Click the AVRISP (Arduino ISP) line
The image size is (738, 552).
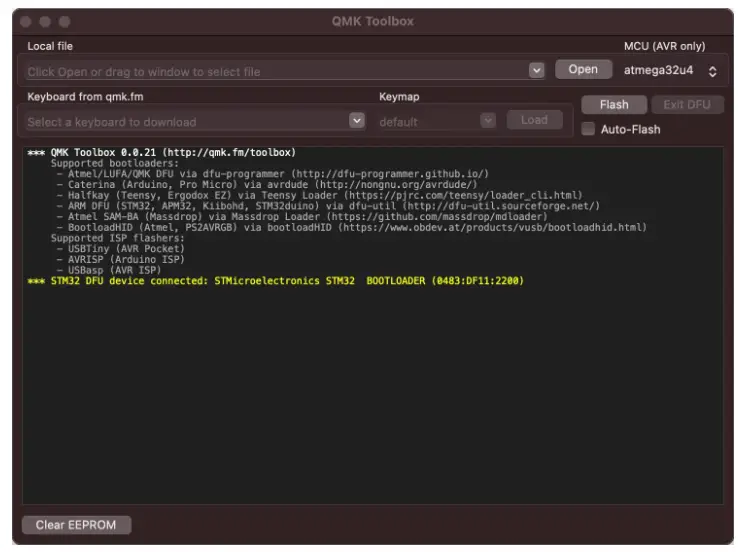(x=120, y=260)
